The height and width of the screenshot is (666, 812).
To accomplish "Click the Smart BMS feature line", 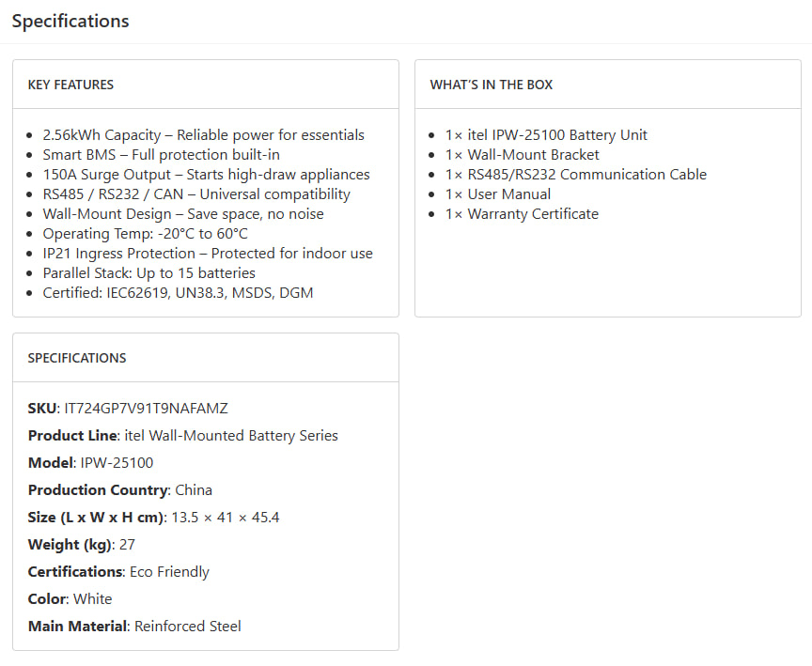I will click(x=161, y=155).
